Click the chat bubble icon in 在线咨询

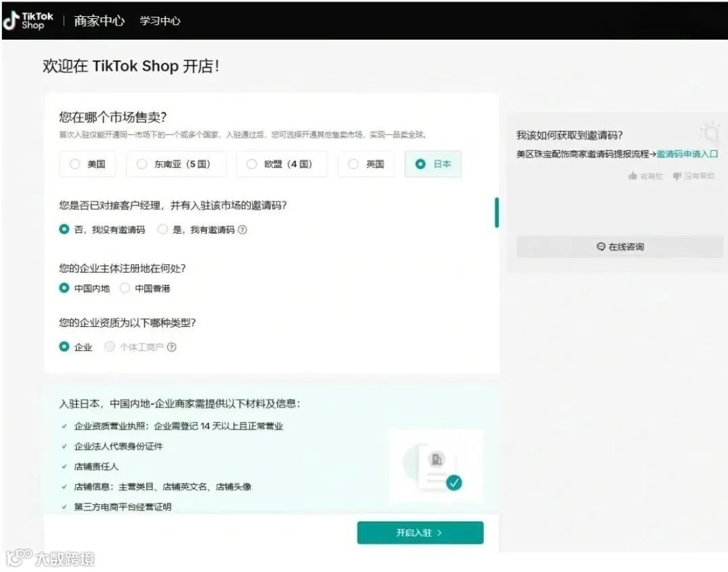click(601, 247)
